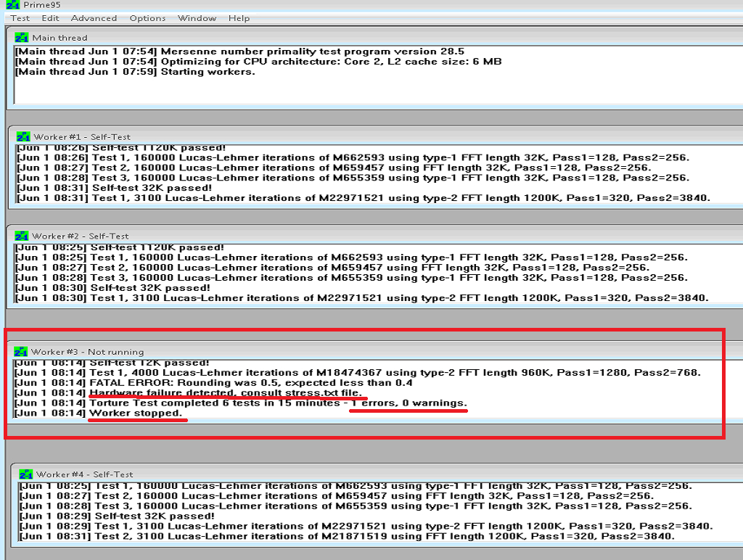The height and width of the screenshot is (560, 743).
Task: Click the Prime95 title bar icon
Action: point(13,5)
